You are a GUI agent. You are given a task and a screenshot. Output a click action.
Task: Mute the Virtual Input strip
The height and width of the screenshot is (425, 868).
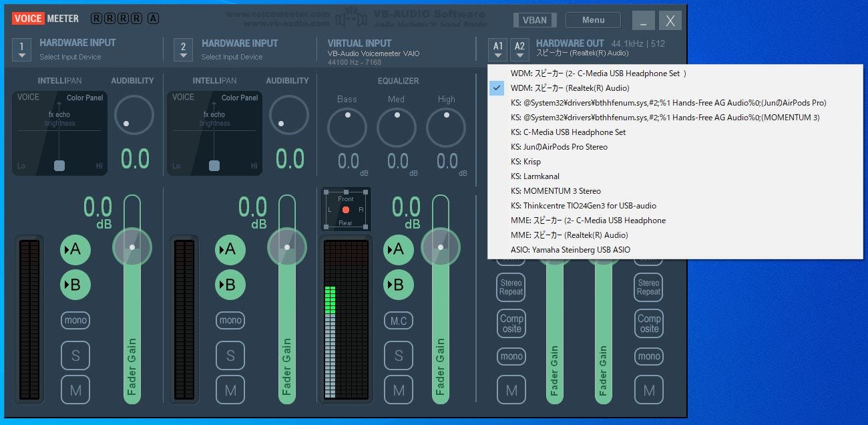(399, 390)
